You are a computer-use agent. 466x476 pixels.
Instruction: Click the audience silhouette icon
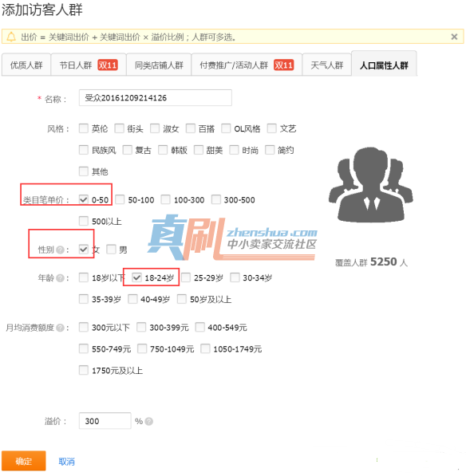tap(370, 185)
